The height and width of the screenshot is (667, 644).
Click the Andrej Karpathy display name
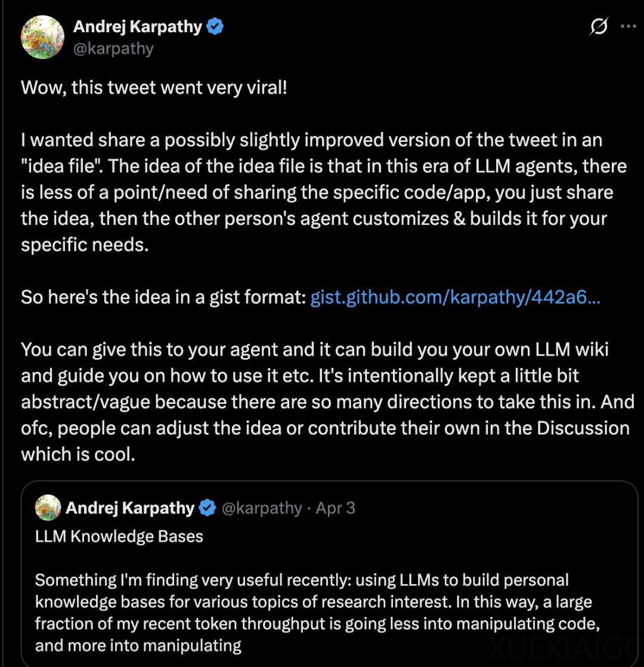pyautogui.click(x=138, y=26)
